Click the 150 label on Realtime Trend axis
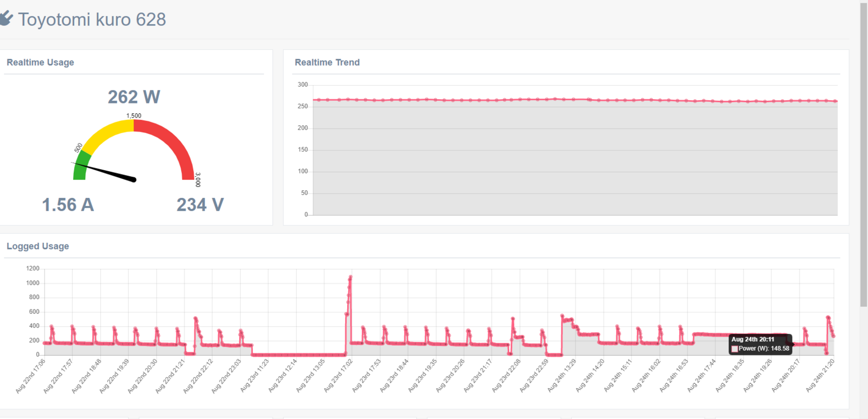Viewport: 868px width, 419px height. tap(303, 150)
